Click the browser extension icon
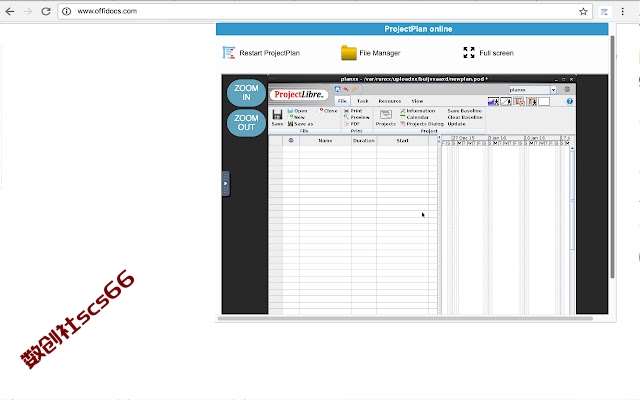 604,12
